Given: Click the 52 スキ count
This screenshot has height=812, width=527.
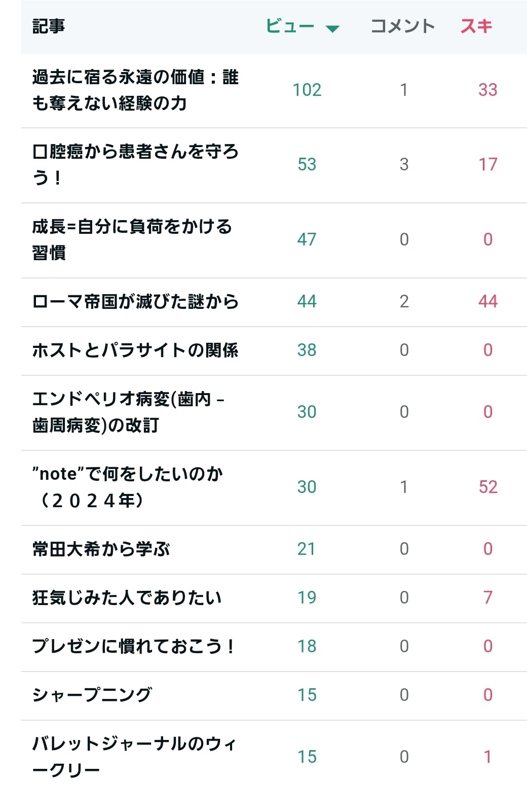Looking at the screenshot, I should pos(488,487).
